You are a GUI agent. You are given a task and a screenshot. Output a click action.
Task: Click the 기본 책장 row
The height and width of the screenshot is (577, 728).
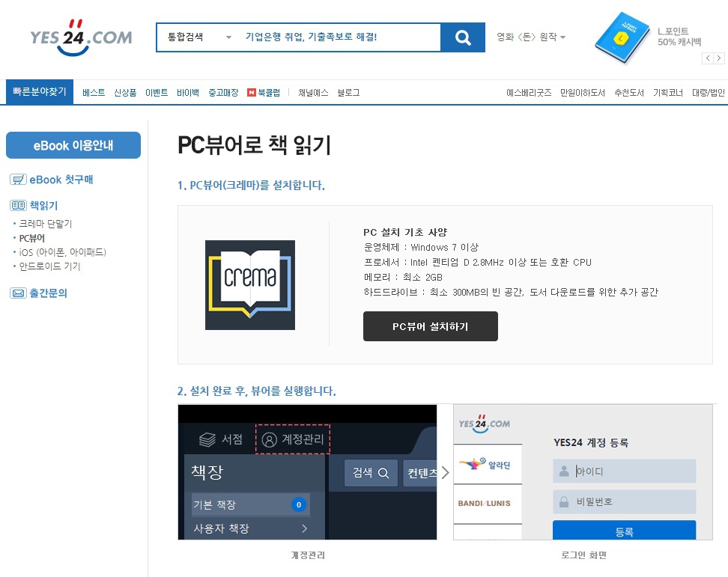point(251,504)
